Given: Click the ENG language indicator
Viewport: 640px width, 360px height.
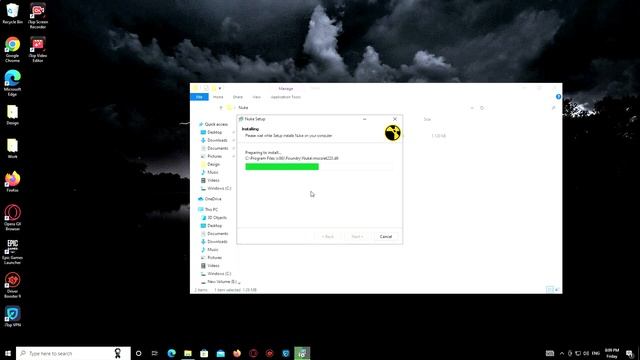Looking at the screenshot, I should [x=596, y=353].
